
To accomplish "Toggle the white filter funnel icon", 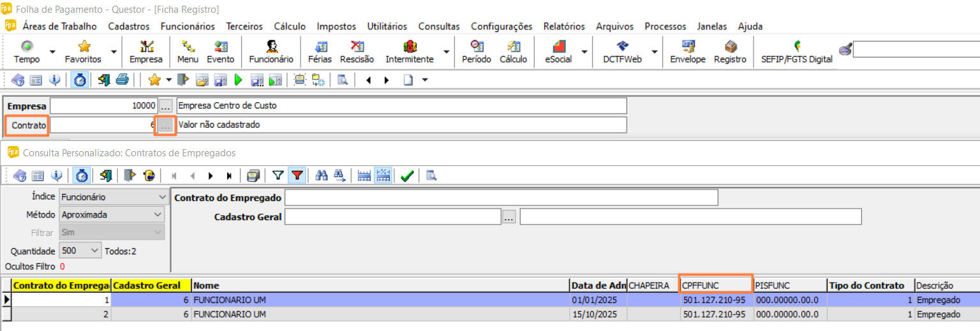I will [278, 175].
